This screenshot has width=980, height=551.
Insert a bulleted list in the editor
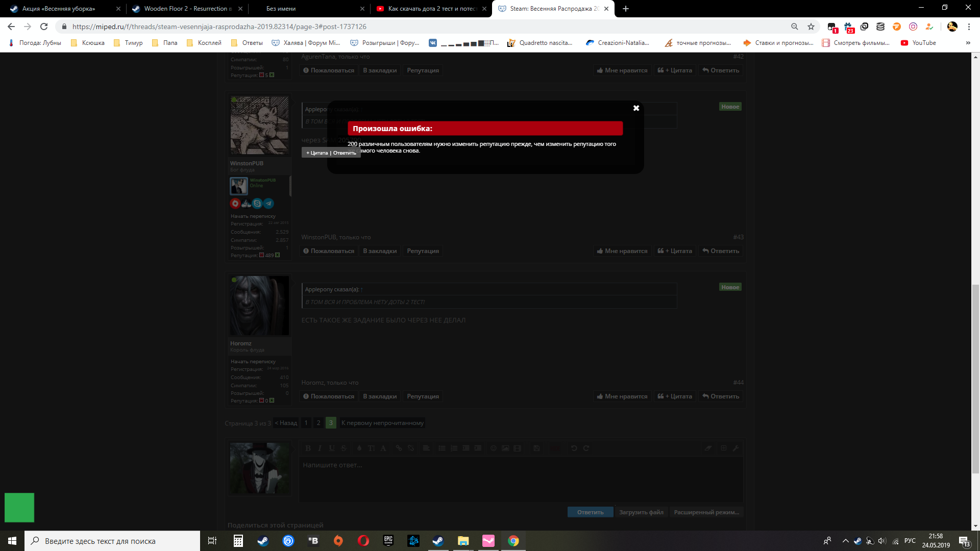click(442, 448)
